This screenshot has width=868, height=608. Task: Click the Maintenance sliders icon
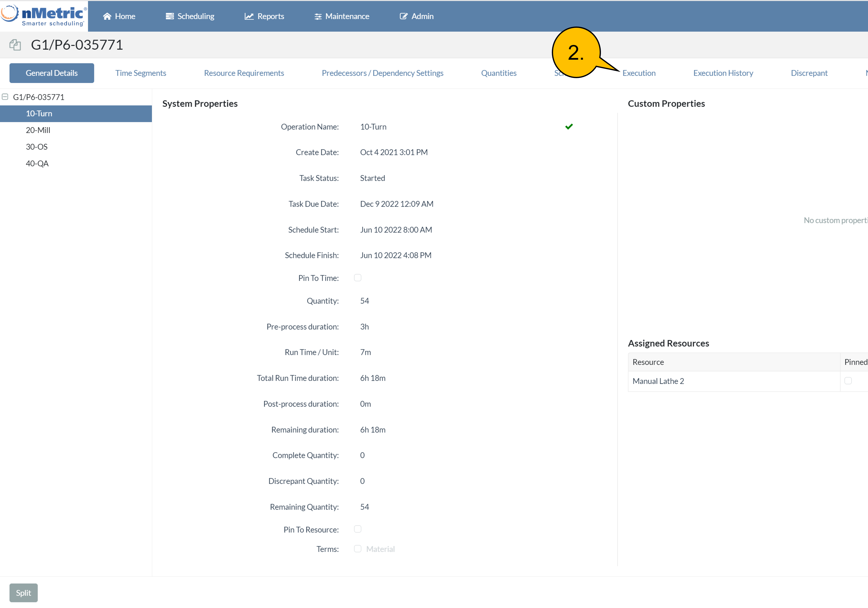click(318, 16)
